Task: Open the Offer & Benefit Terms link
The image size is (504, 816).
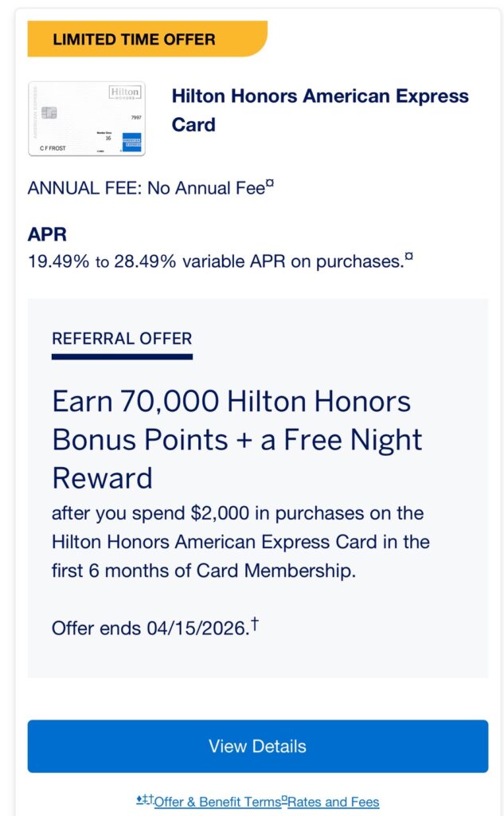Action: click(217, 802)
